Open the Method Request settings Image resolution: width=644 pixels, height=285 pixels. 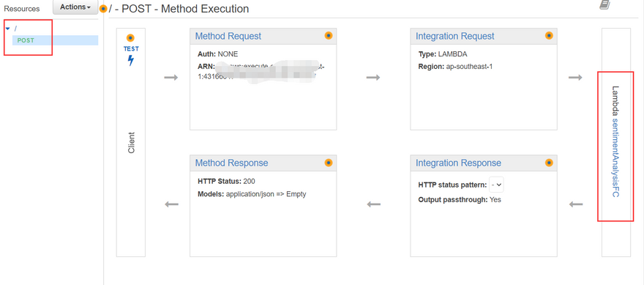click(228, 36)
